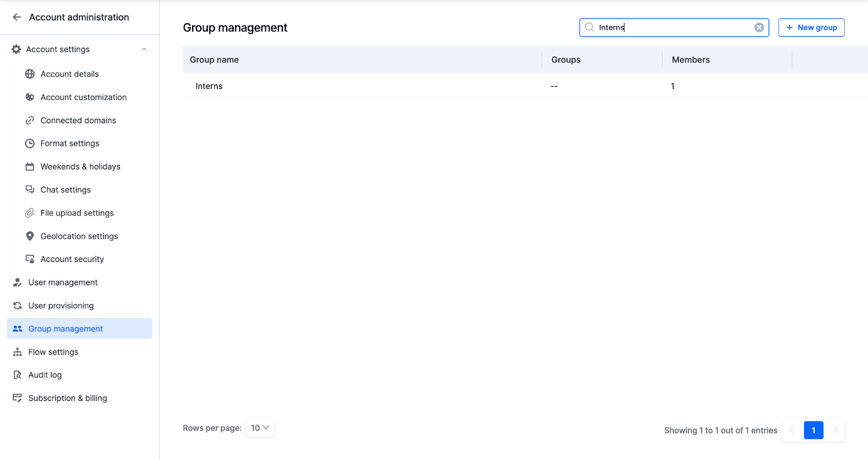This screenshot has height=460, width=868.
Task: Click the Groups column header
Action: [566, 60]
